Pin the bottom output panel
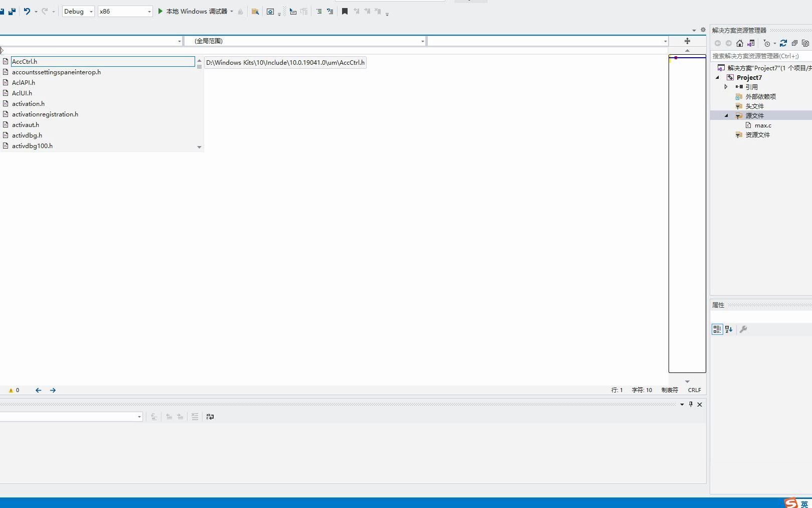 pos(691,404)
